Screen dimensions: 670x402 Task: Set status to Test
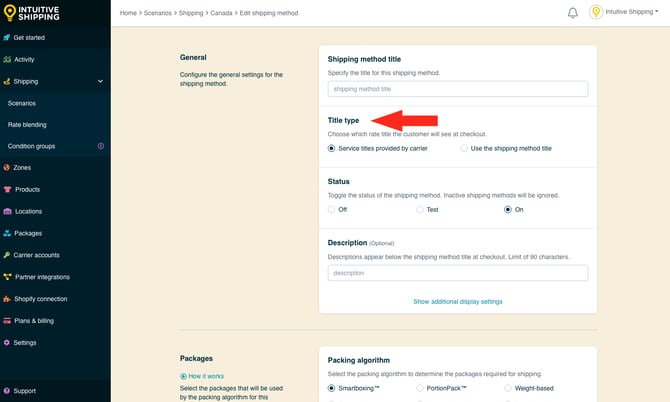tap(420, 209)
